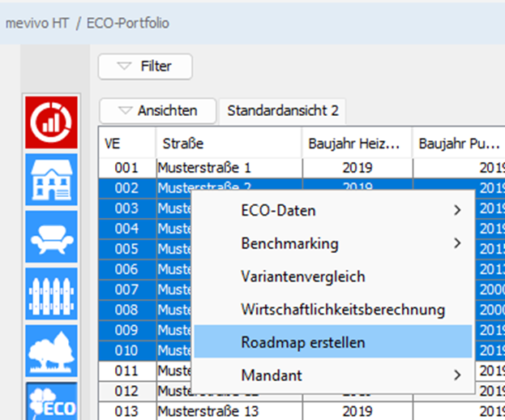
Task: Sort by the VE column header
Action: (126, 144)
